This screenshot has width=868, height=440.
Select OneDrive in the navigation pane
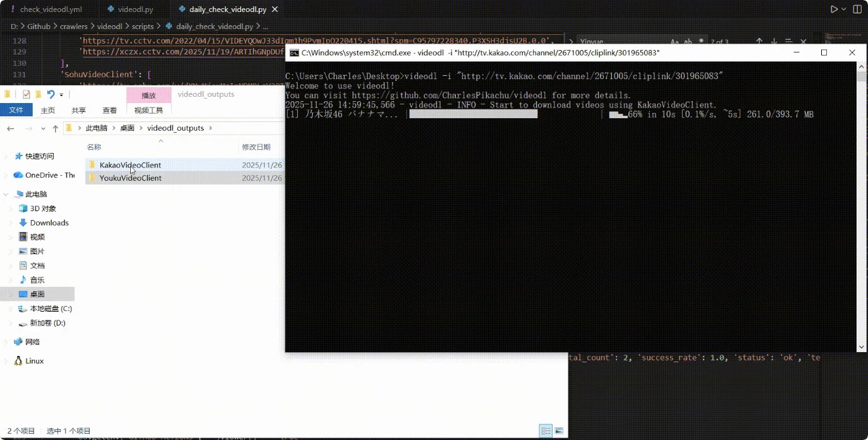pos(44,175)
